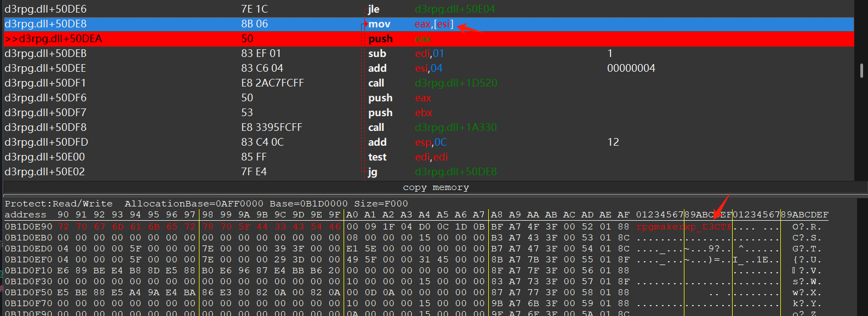
Task: Follow call target d3rpg.dll+1A330
Action: (456, 128)
